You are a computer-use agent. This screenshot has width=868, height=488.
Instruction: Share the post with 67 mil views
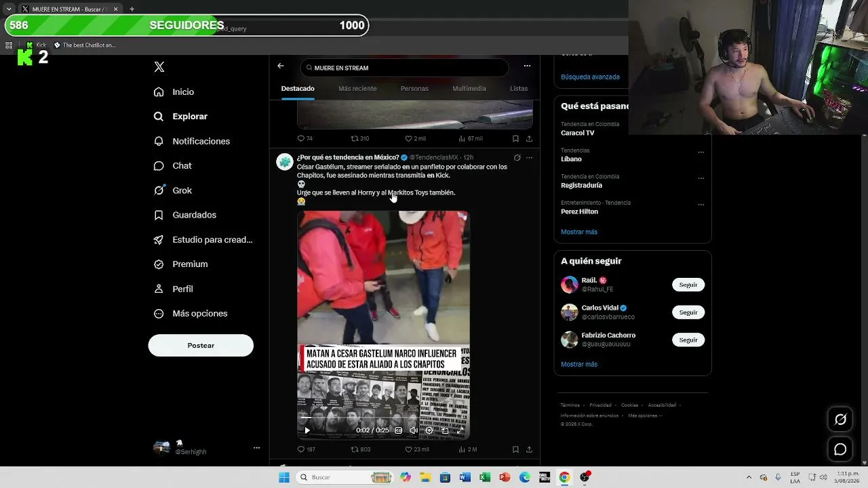tap(529, 138)
